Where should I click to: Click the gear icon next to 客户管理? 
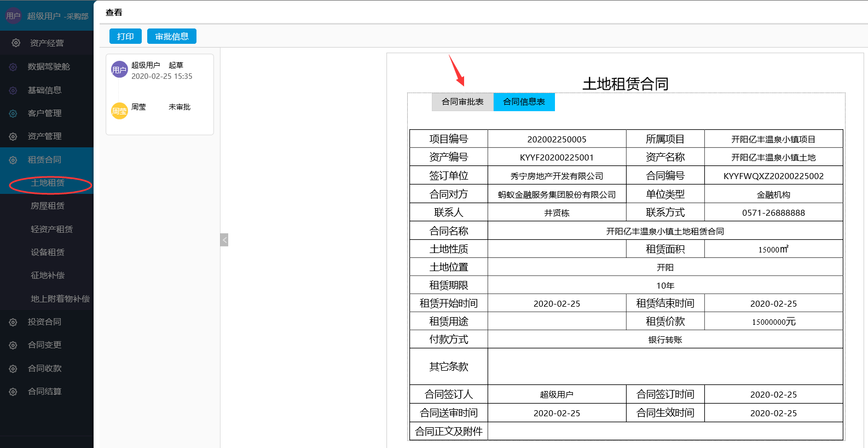coord(13,113)
